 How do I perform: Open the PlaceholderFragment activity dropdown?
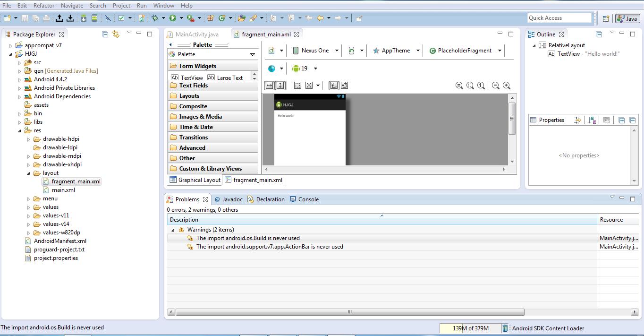[465, 51]
